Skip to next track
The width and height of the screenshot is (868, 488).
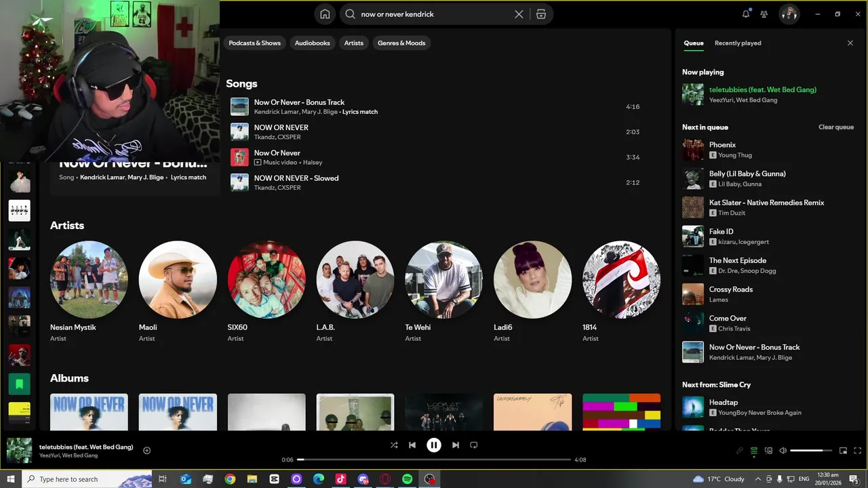456,445
